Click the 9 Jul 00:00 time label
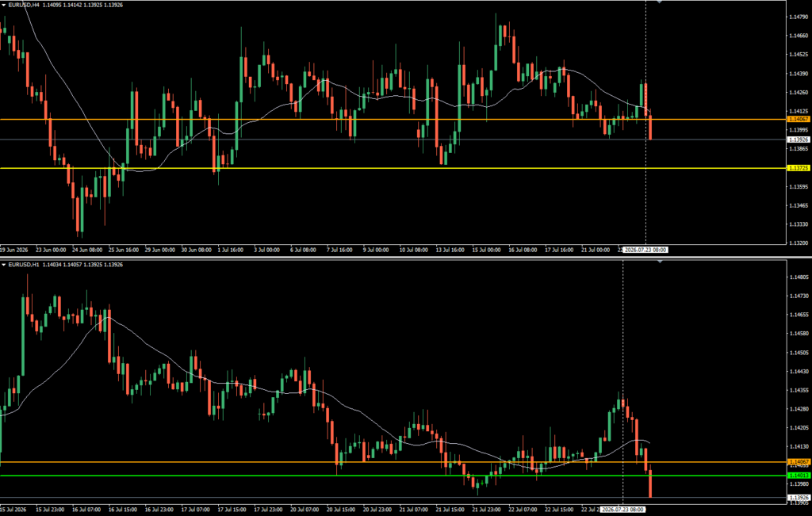The width and height of the screenshot is (812, 516). coord(375,250)
